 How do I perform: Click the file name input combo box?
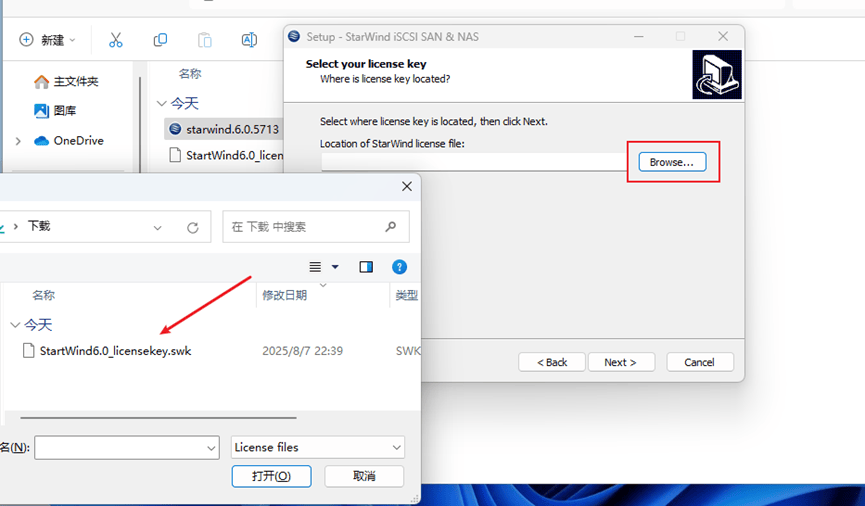pyautogui.click(x=127, y=448)
